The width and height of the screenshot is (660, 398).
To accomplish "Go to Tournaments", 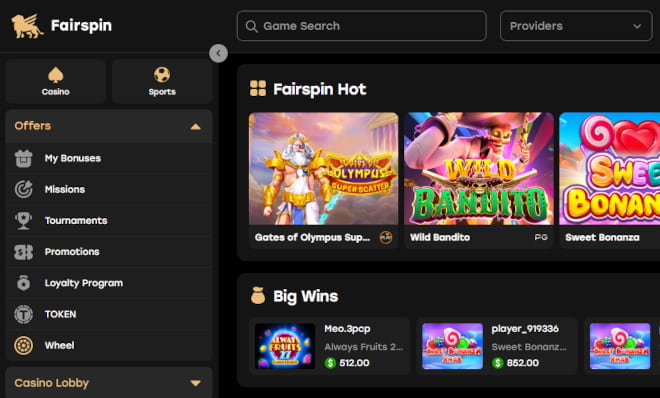I will 109,220.
